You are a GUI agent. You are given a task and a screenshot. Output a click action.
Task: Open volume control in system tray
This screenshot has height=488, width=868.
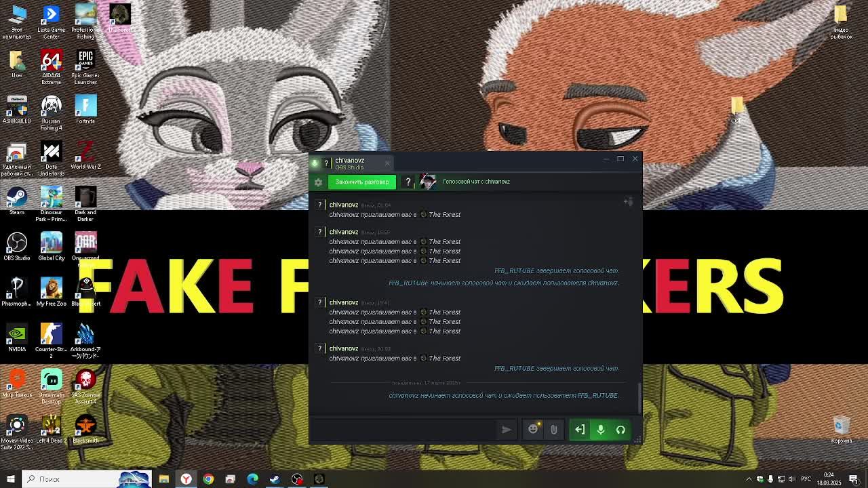pyautogui.click(x=792, y=479)
